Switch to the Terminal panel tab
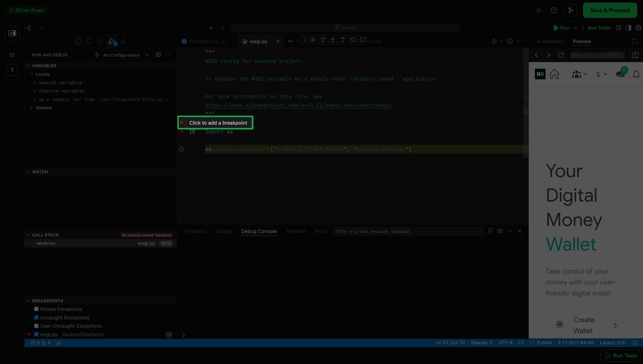 296,231
